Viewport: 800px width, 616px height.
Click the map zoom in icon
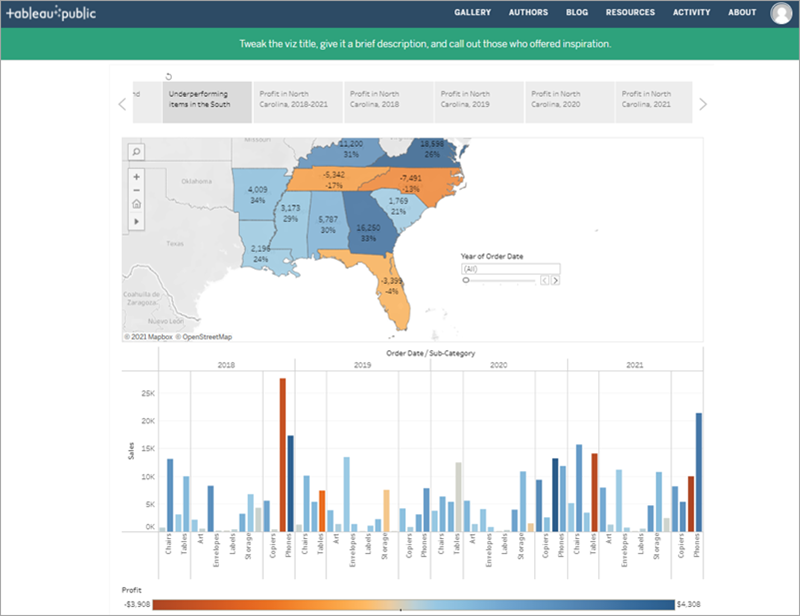[136, 177]
